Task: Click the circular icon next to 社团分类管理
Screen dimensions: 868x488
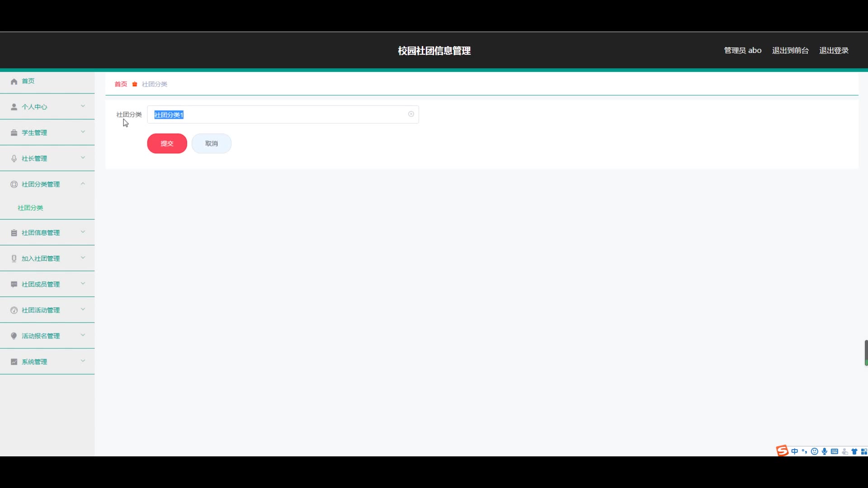Action: [14, 184]
